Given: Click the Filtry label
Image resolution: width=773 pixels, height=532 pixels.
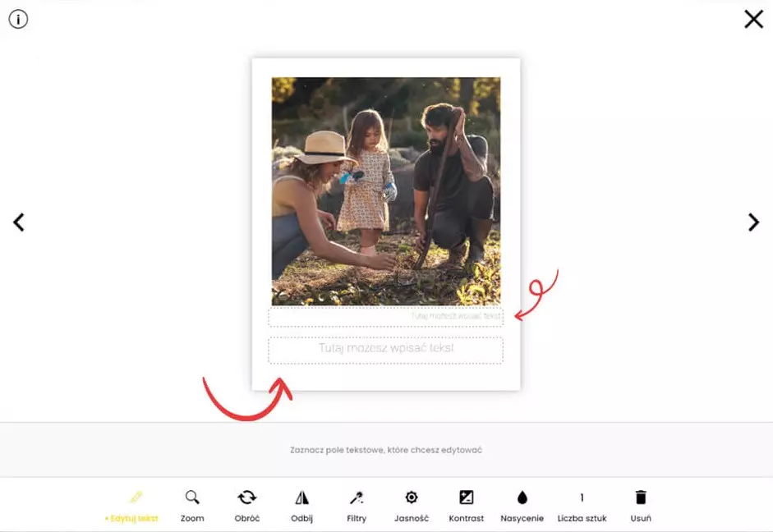Looking at the screenshot, I should (357, 518).
